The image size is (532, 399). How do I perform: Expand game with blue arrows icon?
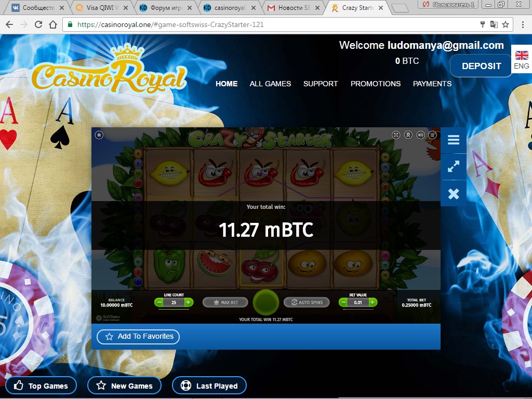click(453, 166)
